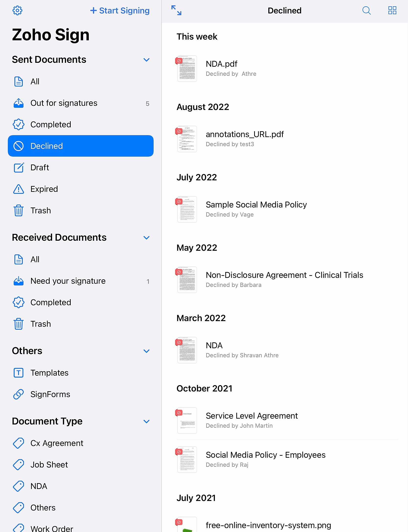
Task: Collapse the Others section chevron
Action: [147, 351]
